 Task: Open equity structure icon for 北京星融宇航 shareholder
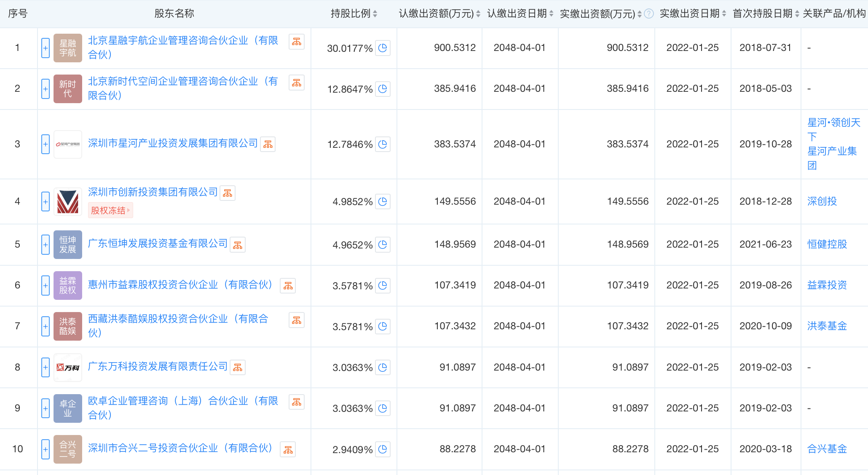296,42
